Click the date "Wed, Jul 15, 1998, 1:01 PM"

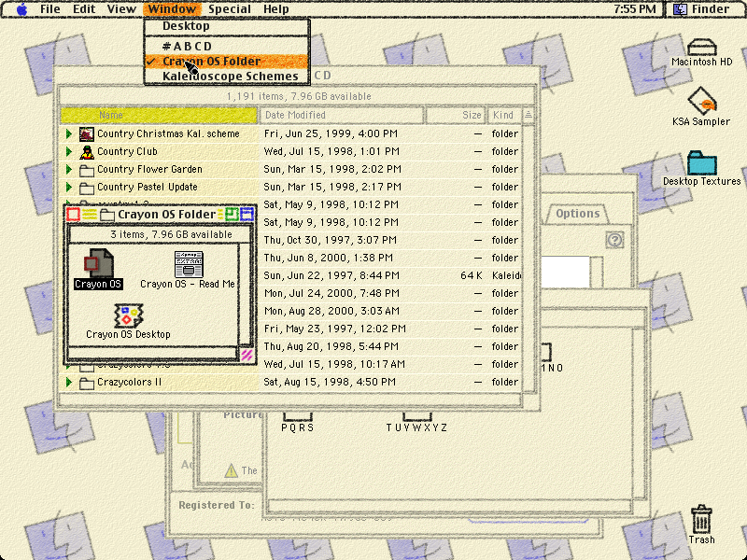331,151
